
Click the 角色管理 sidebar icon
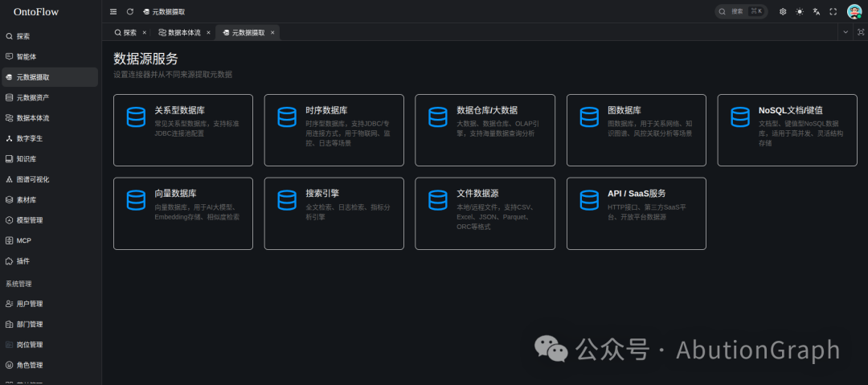coord(9,365)
